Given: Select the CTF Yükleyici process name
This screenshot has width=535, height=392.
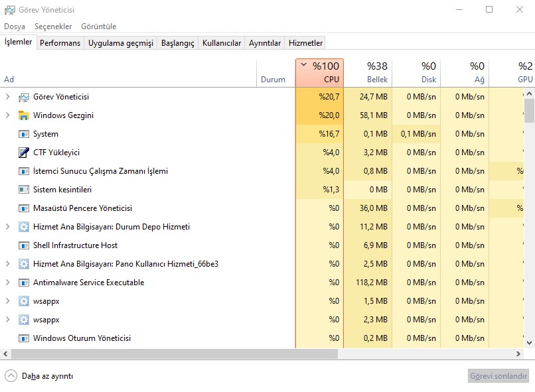Looking at the screenshot, I should [56, 153].
